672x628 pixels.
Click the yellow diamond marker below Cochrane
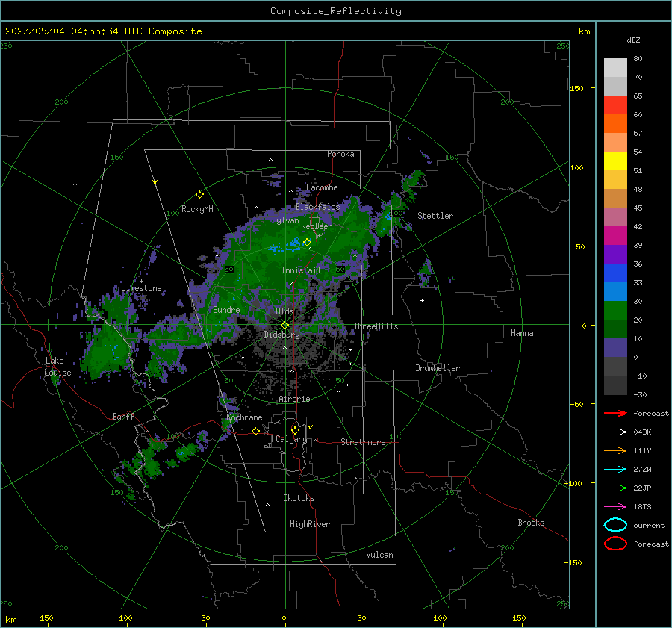(255, 432)
